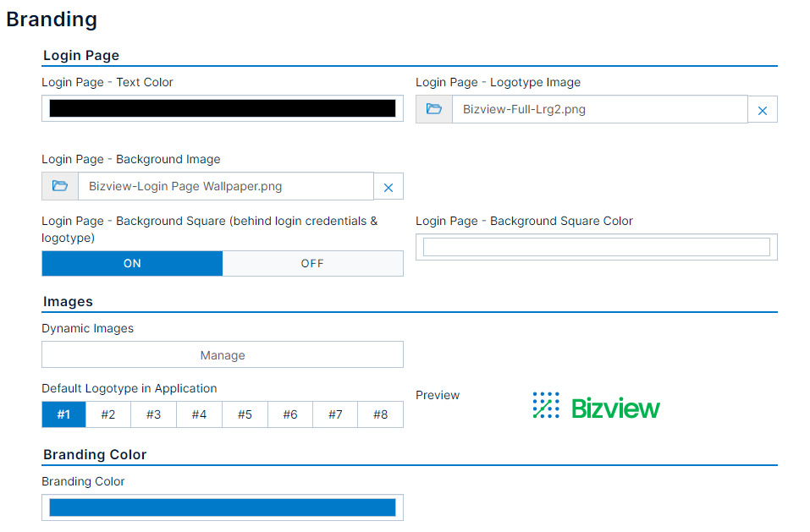
Task: Select logotype #2 in Default Logotype
Action: [x=108, y=414]
